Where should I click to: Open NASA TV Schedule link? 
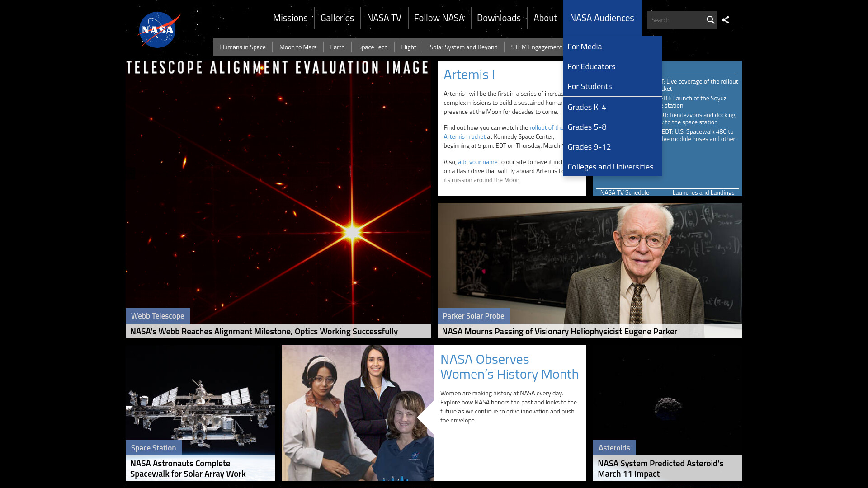[x=624, y=192]
